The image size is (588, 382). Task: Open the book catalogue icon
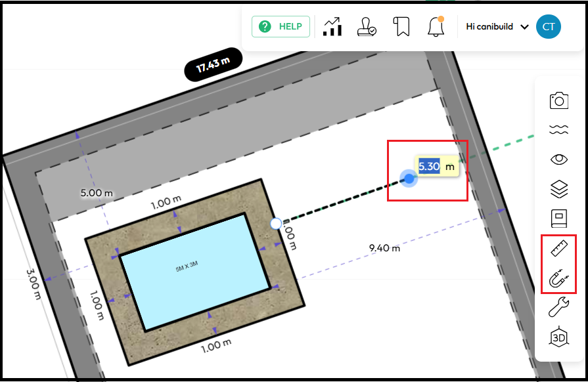[x=558, y=219]
